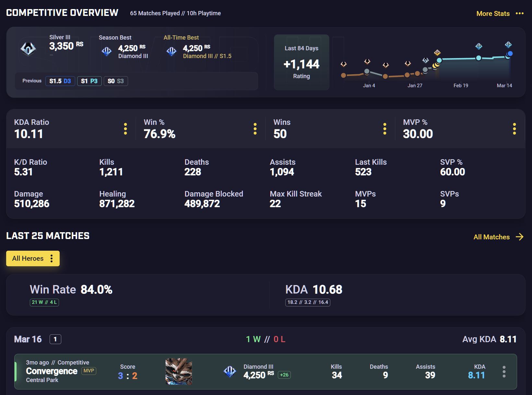The image size is (532, 395).
Task: Click the Kills value 1,211
Action: click(x=111, y=172)
